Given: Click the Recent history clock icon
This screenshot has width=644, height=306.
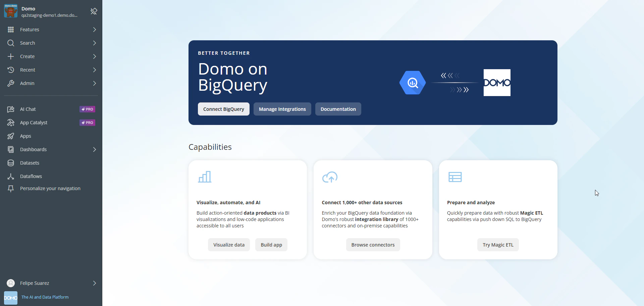Looking at the screenshot, I should tap(11, 70).
